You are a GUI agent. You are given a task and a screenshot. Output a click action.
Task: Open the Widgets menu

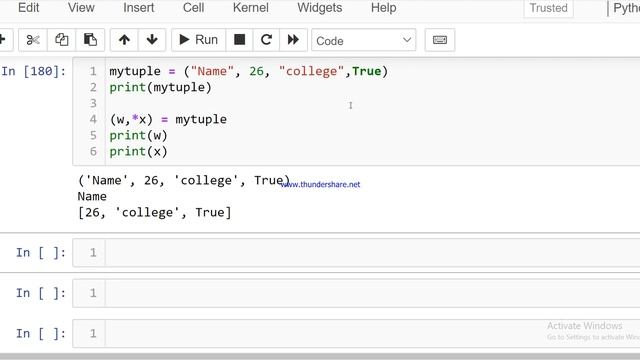click(320, 8)
